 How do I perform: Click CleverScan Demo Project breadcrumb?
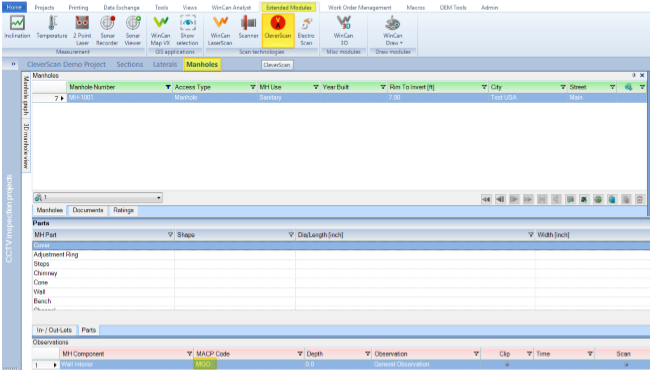pyautogui.click(x=66, y=64)
